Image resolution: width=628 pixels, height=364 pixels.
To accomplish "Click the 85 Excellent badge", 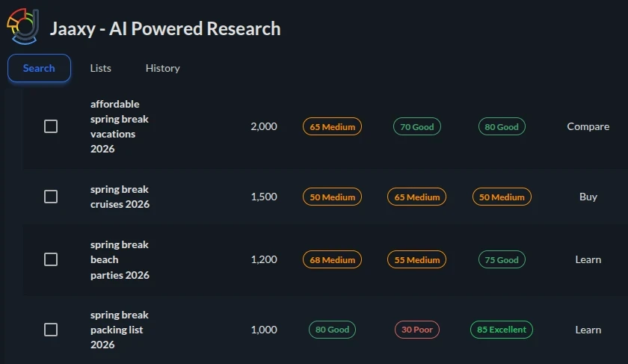I will pos(501,330).
